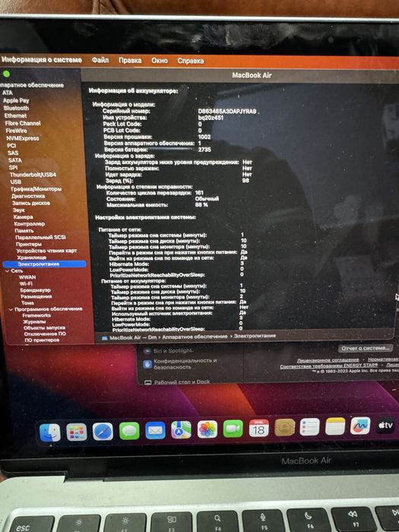Select Диагностика in sidebar

pyautogui.click(x=28, y=196)
